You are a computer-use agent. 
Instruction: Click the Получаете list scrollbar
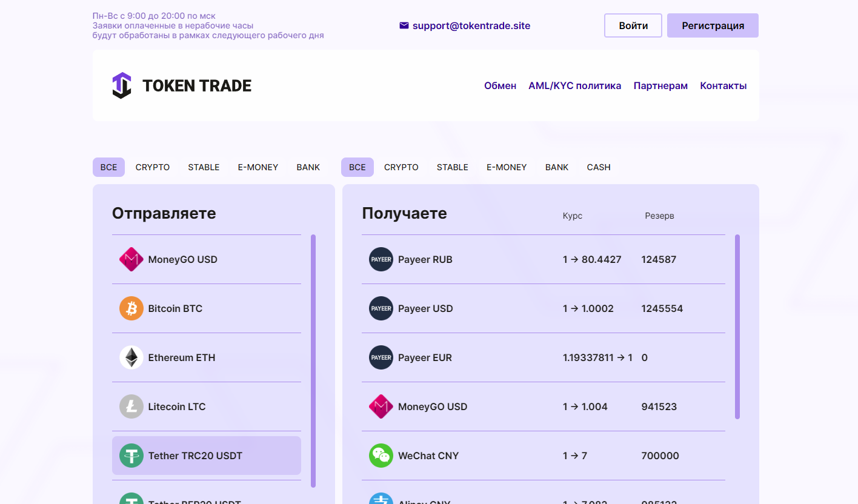[x=737, y=327]
